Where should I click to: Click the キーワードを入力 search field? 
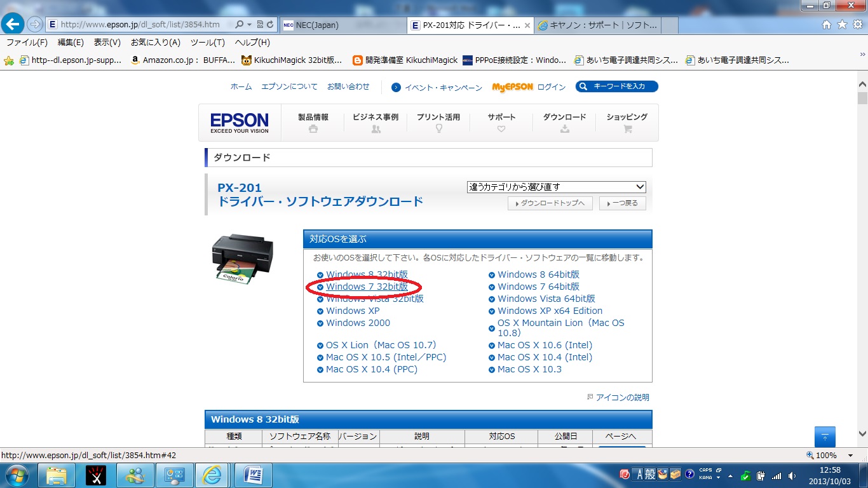tap(617, 86)
